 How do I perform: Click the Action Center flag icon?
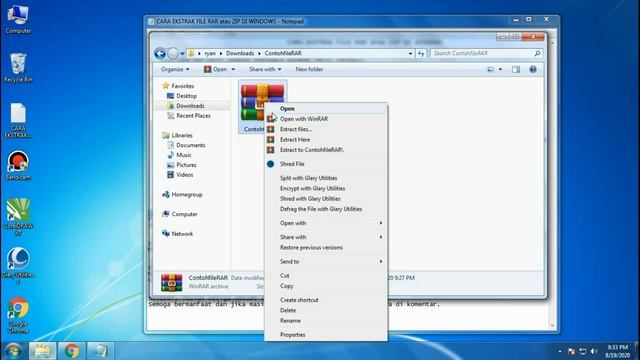571,351
